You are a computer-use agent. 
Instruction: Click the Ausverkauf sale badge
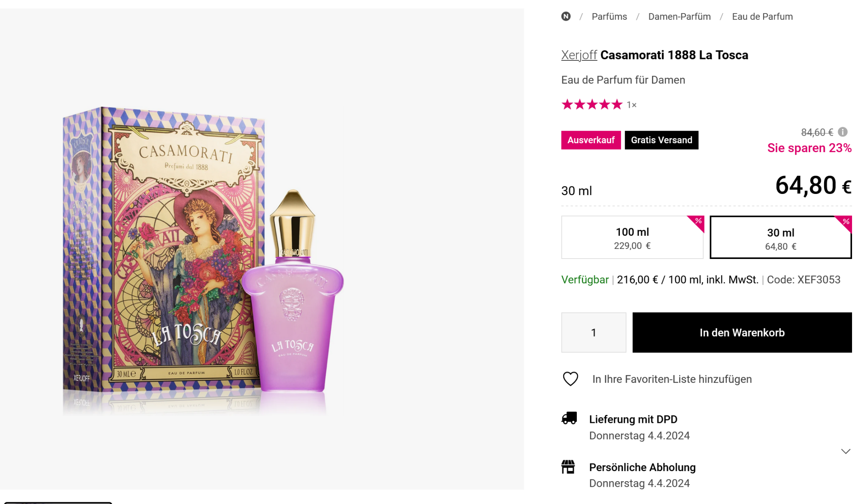coord(591,140)
